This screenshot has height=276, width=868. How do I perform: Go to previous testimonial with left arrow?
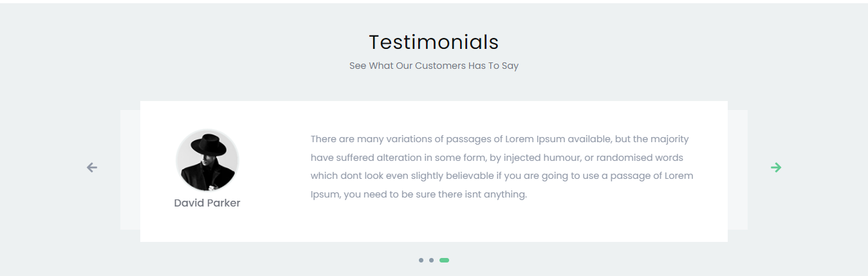[92, 167]
